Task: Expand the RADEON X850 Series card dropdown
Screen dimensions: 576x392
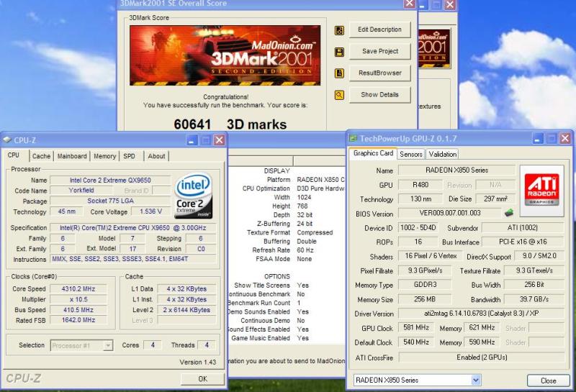Action: click(476, 380)
